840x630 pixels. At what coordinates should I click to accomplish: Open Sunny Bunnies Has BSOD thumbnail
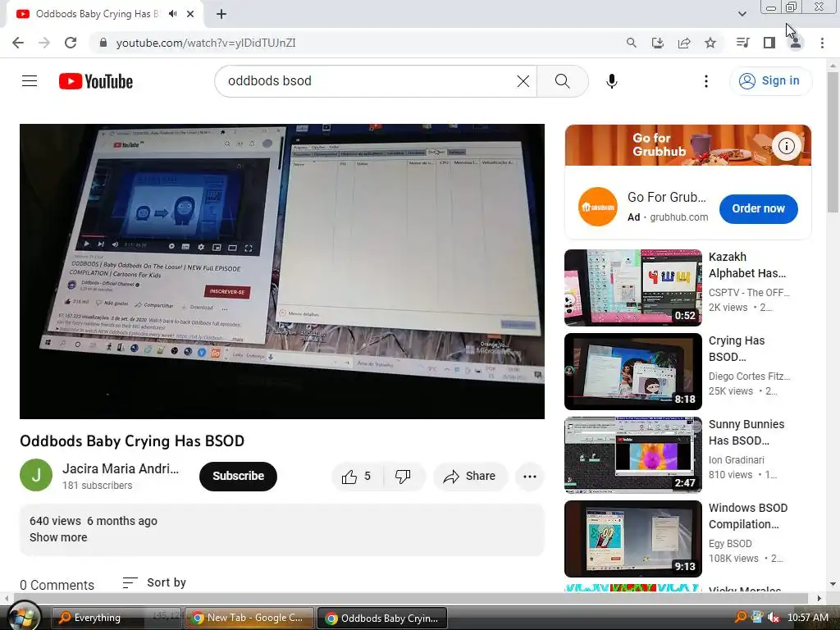[633, 454]
